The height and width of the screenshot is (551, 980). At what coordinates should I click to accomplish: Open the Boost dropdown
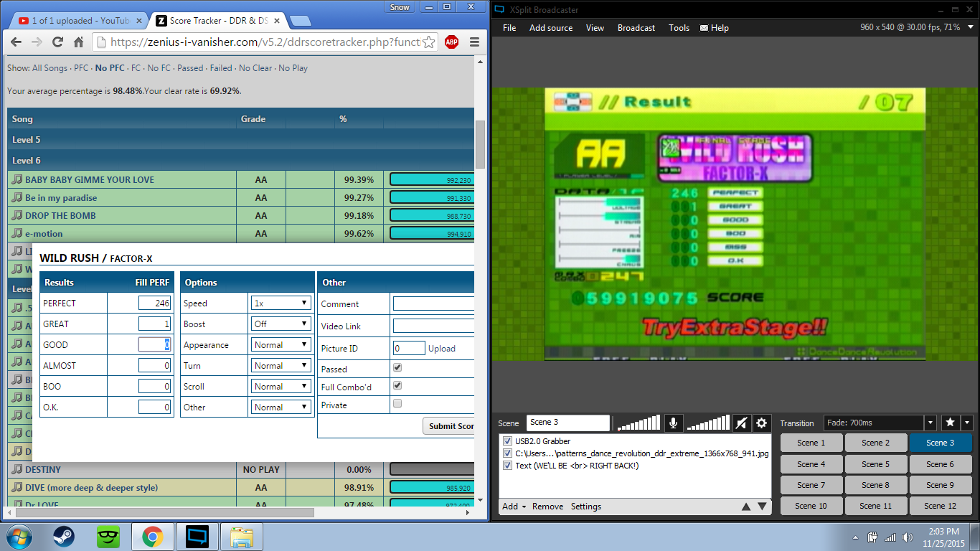281,324
